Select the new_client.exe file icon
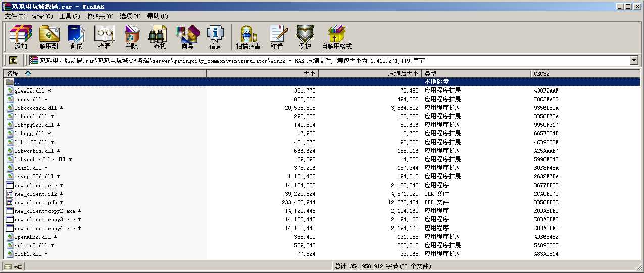 pyautogui.click(x=10, y=185)
